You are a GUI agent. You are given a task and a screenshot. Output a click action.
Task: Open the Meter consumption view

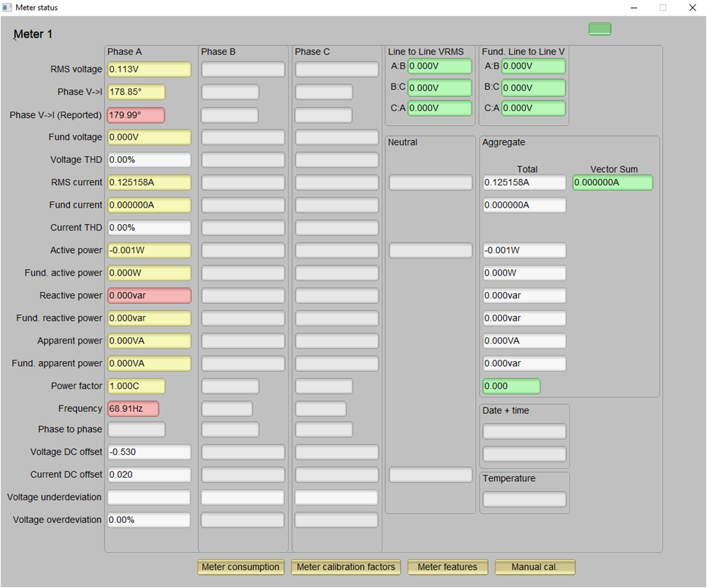click(240, 567)
